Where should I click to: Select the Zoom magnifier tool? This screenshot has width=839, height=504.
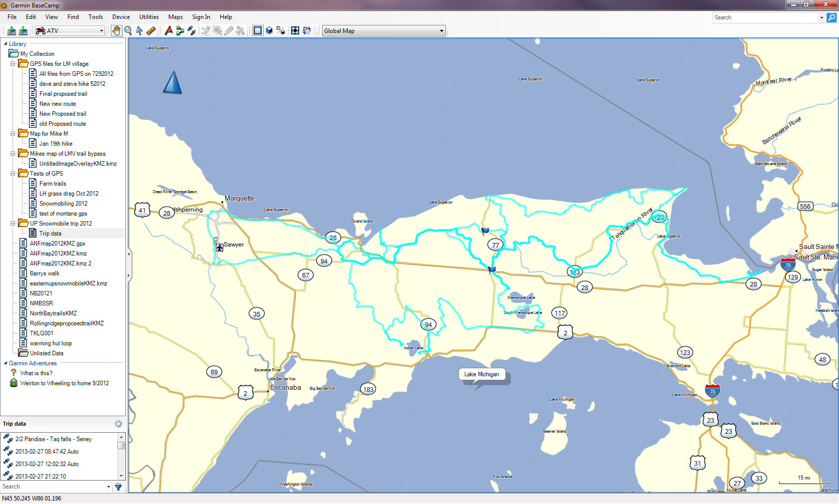point(128,31)
